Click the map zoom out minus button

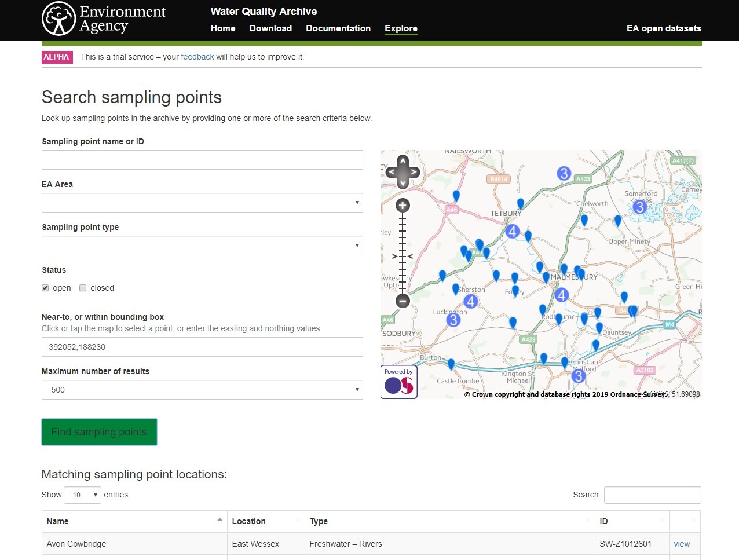[403, 301]
